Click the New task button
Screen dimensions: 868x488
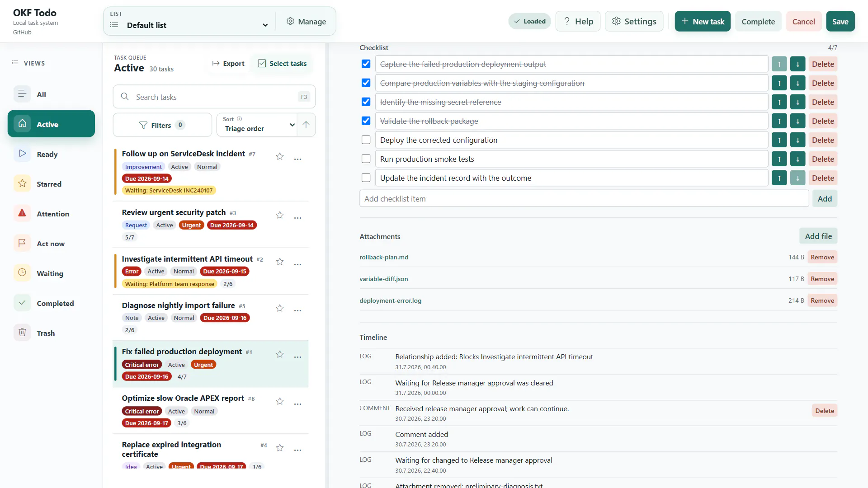pos(703,21)
